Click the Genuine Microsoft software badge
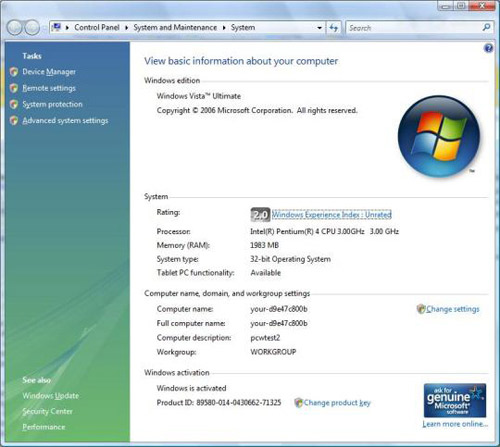The width and height of the screenshot is (500, 447). [x=455, y=400]
